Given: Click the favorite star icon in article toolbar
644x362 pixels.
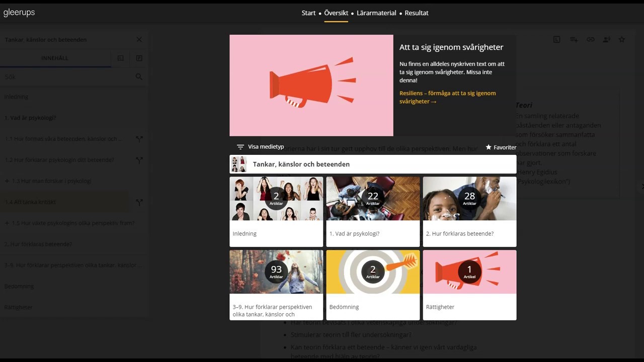Looking at the screenshot, I should click(622, 39).
